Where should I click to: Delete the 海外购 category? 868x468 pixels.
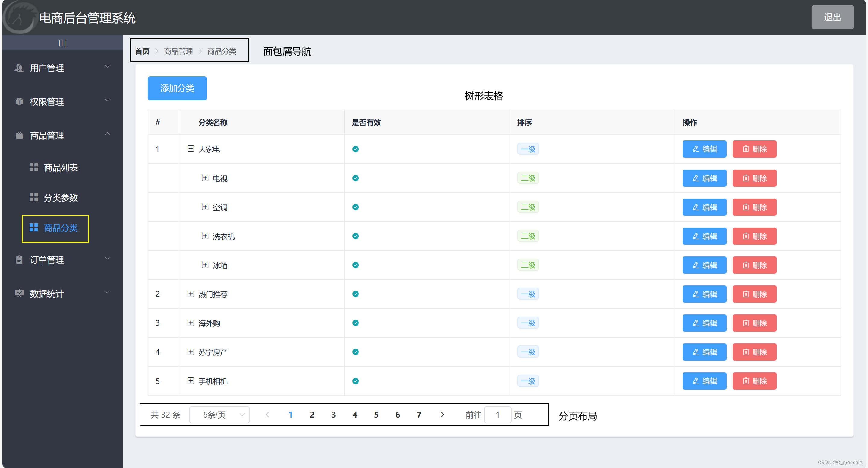(x=755, y=322)
